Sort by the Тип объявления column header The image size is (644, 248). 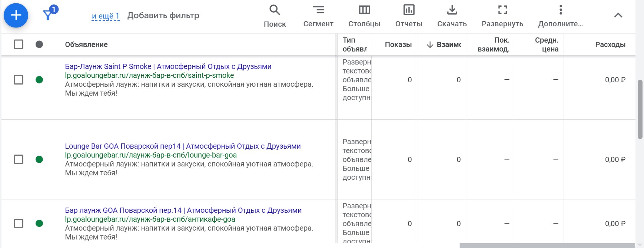tap(355, 44)
